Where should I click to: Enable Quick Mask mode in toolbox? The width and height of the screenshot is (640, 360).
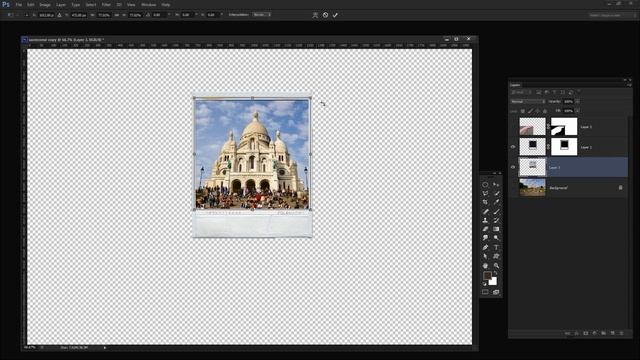click(x=485, y=292)
